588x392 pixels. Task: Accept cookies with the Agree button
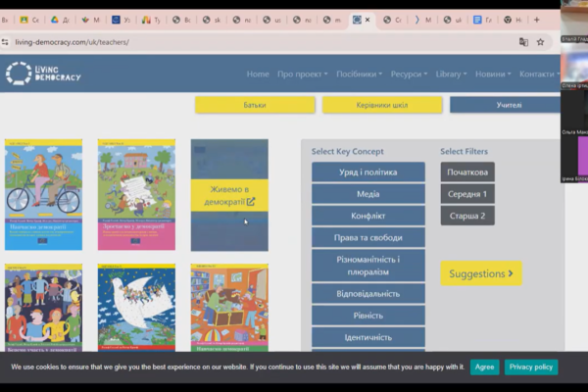point(484,367)
